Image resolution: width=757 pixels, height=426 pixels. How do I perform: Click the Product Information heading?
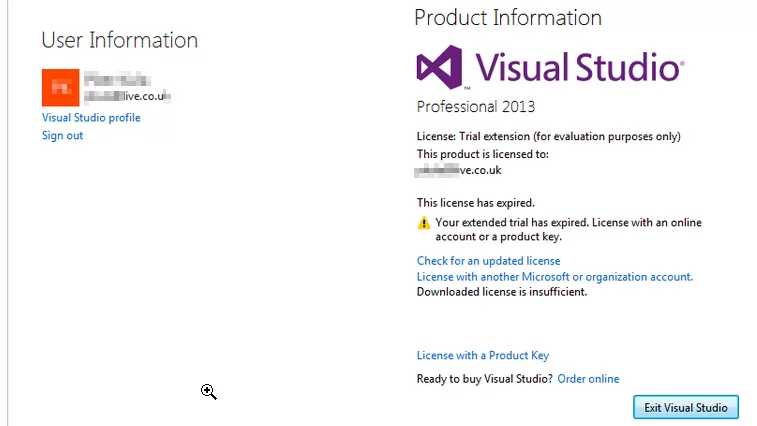[507, 17]
